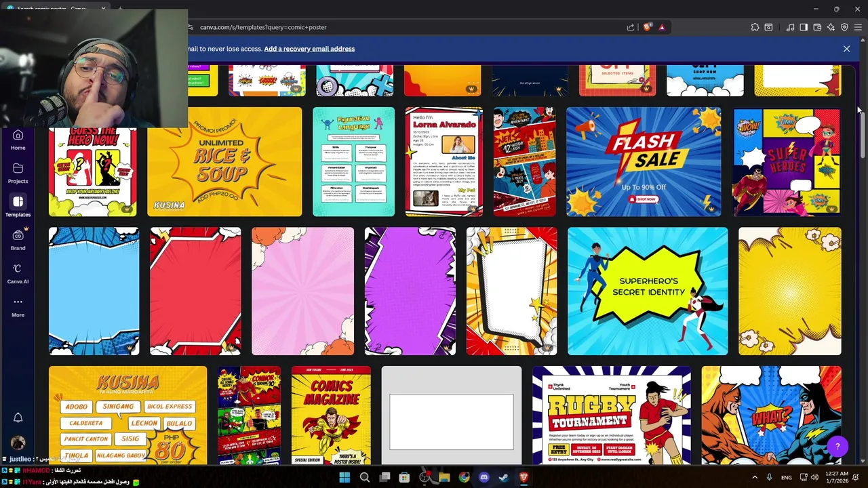This screenshot has height=488, width=868.
Task: Open the media control music-note icon
Action: (x=790, y=27)
